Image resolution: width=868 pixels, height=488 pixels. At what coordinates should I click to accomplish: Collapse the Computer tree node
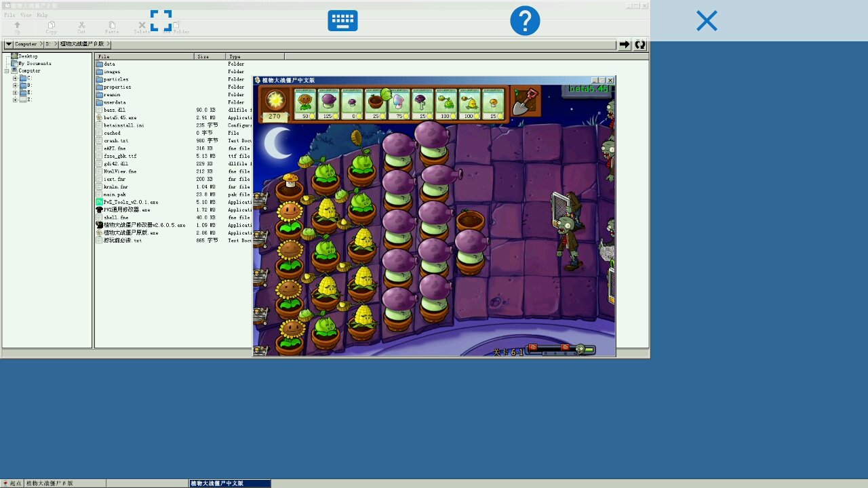pyautogui.click(x=7, y=70)
